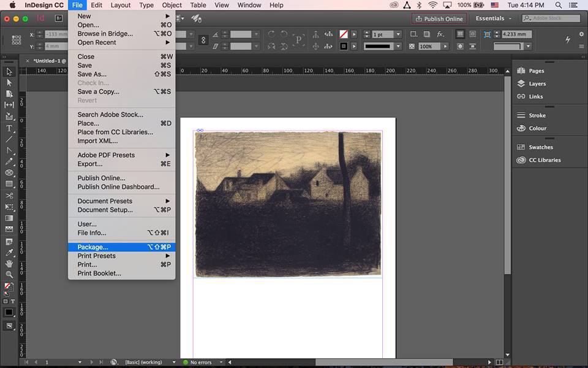Viewport: 588px width, 368px height.
Task: Choose Package from the File menu
Action: 121,247
